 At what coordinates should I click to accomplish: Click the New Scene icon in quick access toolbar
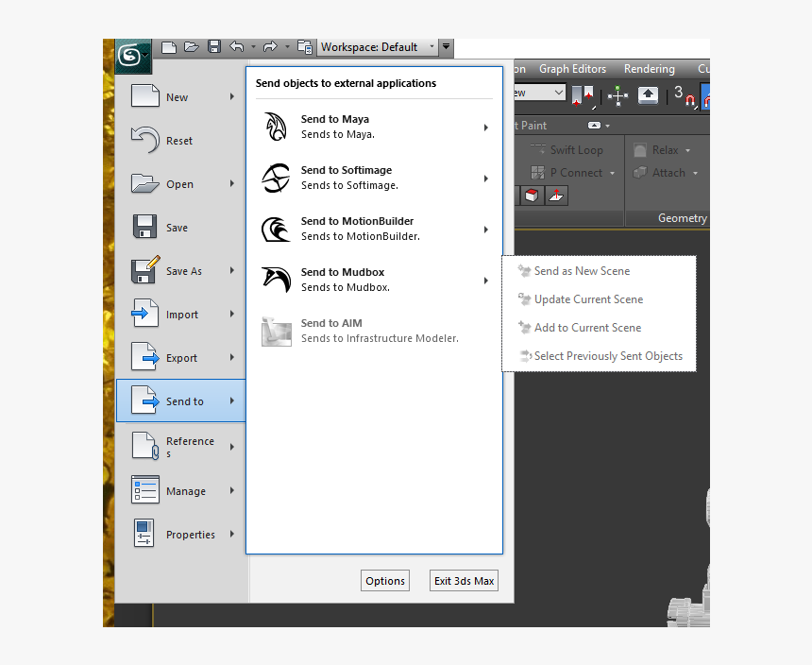[x=169, y=47]
